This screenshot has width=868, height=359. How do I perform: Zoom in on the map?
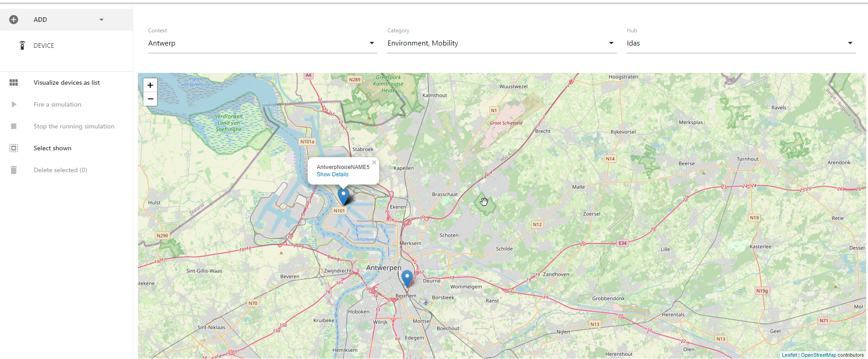(x=150, y=85)
